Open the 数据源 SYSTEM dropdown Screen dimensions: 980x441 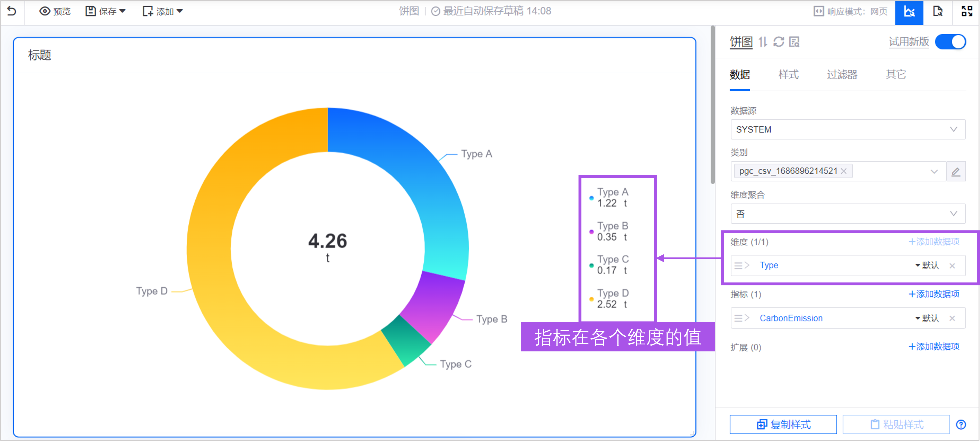pos(848,130)
